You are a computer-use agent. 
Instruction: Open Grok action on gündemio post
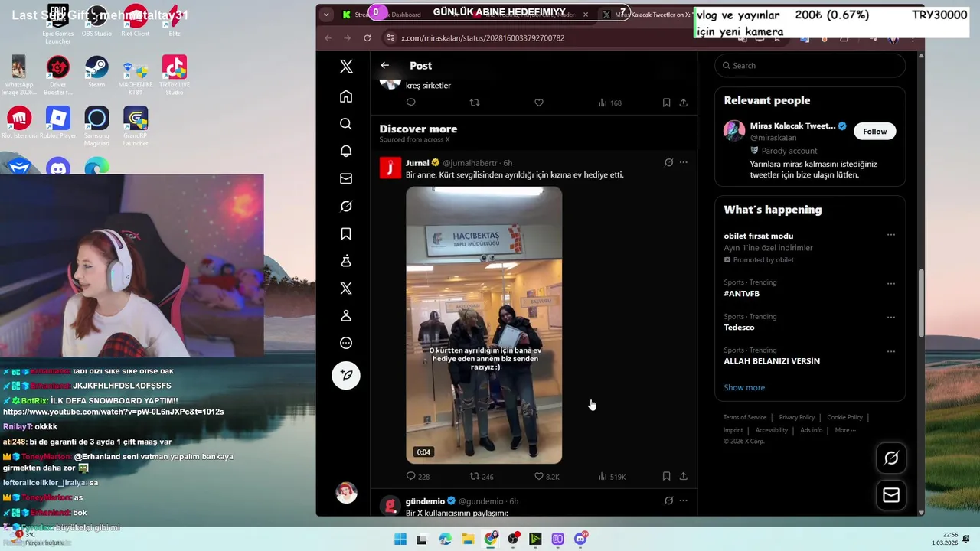point(668,500)
